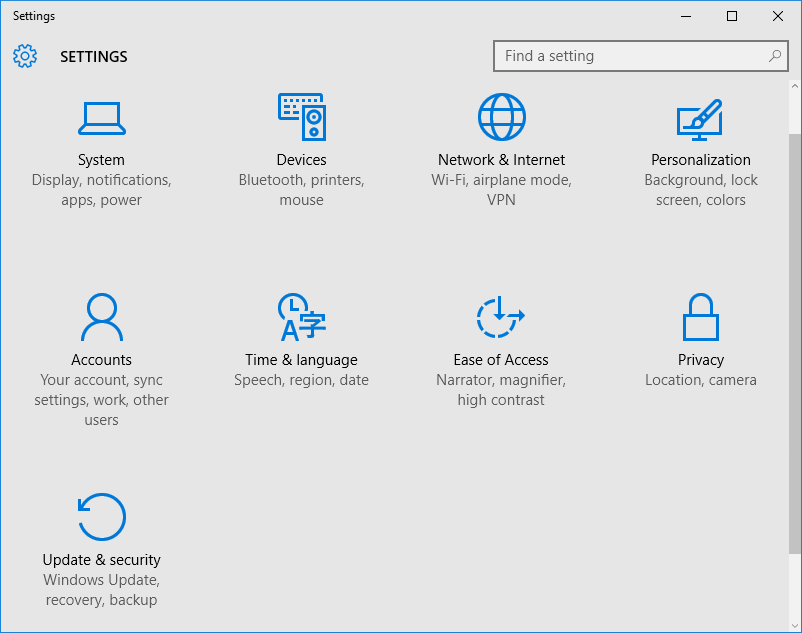Select the Accounts label
The width and height of the screenshot is (802, 633).
click(101, 359)
